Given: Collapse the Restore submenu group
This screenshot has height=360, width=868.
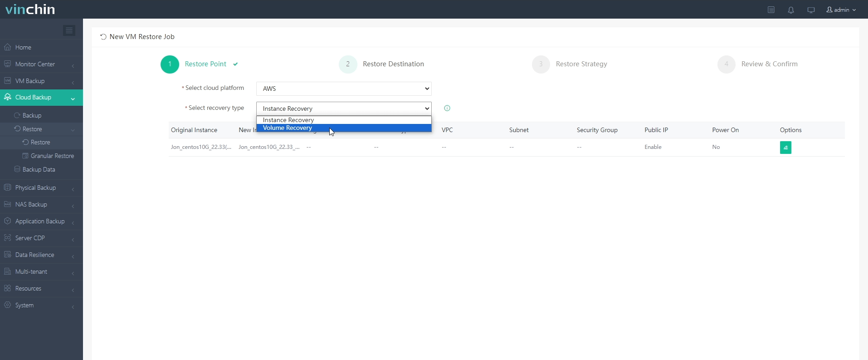Looking at the screenshot, I should point(41,129).
